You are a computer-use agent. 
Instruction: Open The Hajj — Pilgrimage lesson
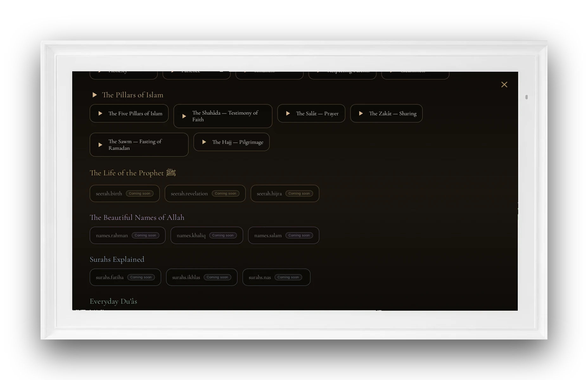click(x=232, y=142)
